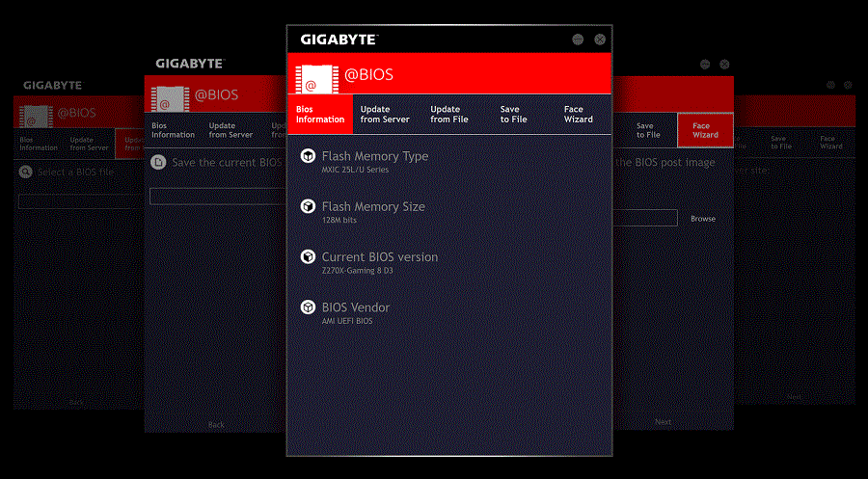This screenshot has width=868, height=479.
Task: Click the Flash Memory Type heading
Action: [375, 156]
